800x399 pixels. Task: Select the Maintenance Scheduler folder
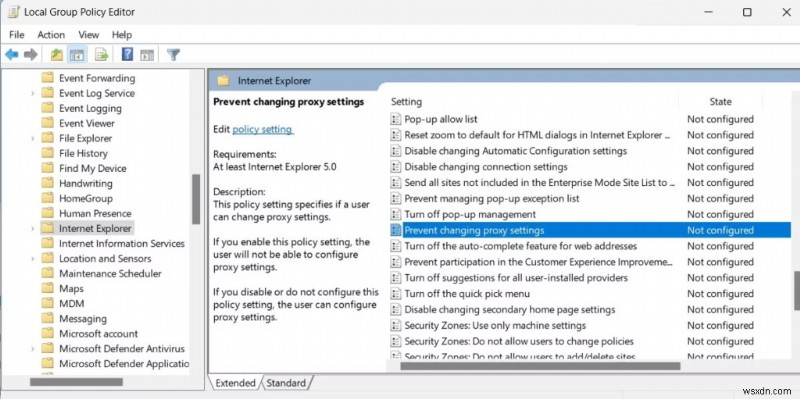(110, 273)
